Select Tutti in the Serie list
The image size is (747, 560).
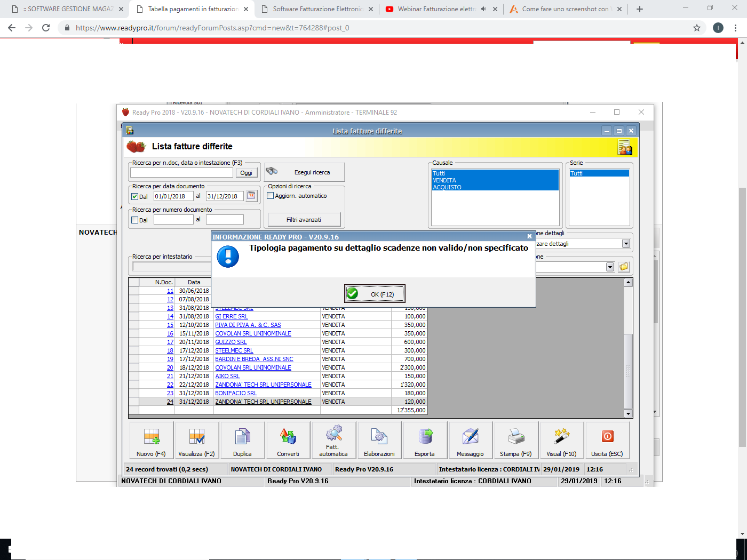tap(599, 173)
